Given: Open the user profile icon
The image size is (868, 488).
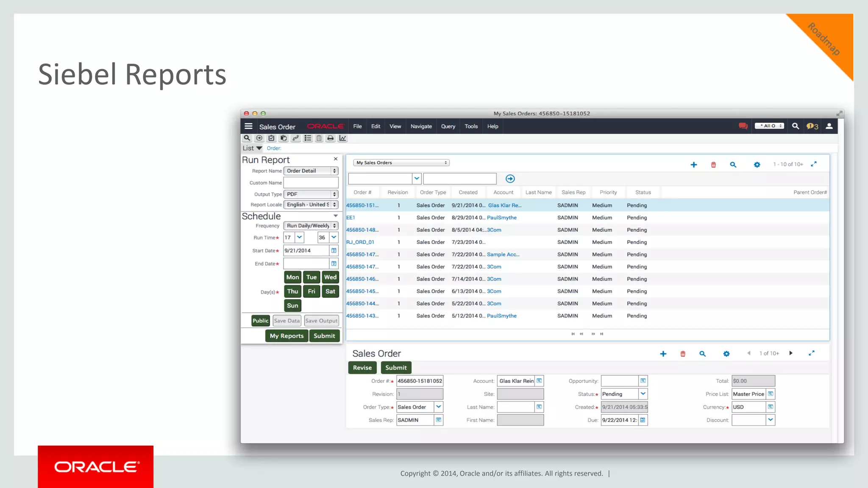Looking at the screenshot, I should (829, 126).
